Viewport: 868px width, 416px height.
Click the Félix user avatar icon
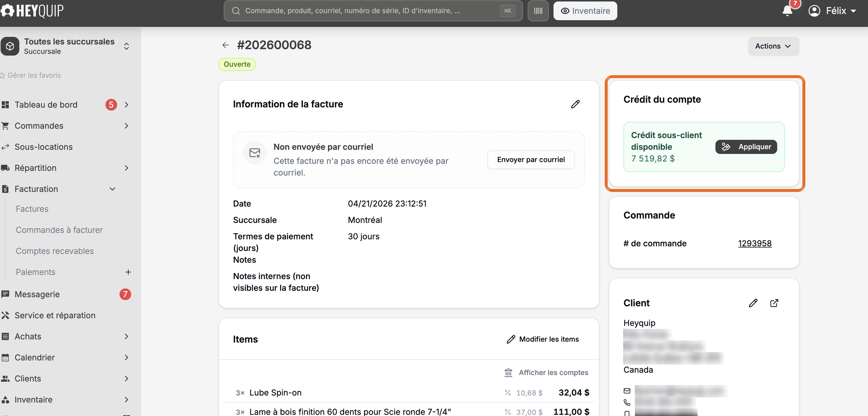pos(814,11)
